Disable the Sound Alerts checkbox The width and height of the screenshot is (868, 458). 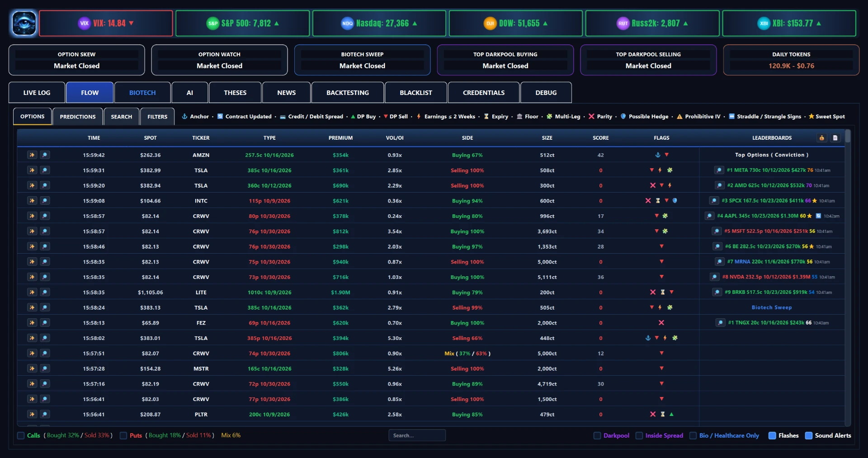pos(809,435)
